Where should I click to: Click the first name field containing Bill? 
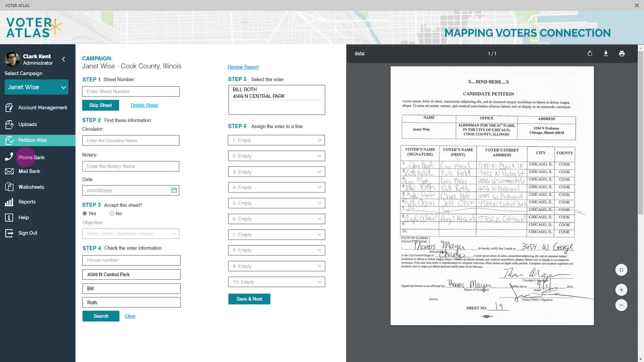click(x=132, y=289)
